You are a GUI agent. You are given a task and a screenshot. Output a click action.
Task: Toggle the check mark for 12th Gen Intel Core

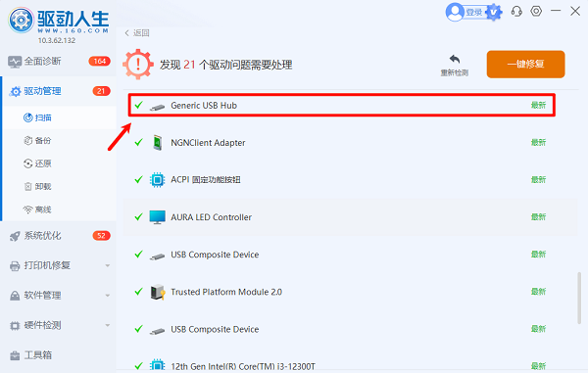(x=139, y=366)
